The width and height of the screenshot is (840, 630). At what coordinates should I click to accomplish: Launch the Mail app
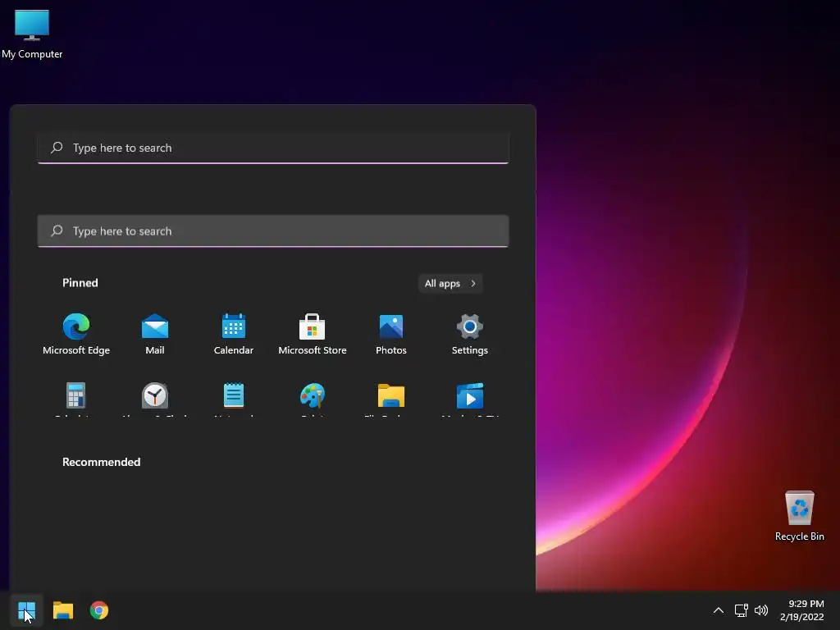[x=155, y=335]
